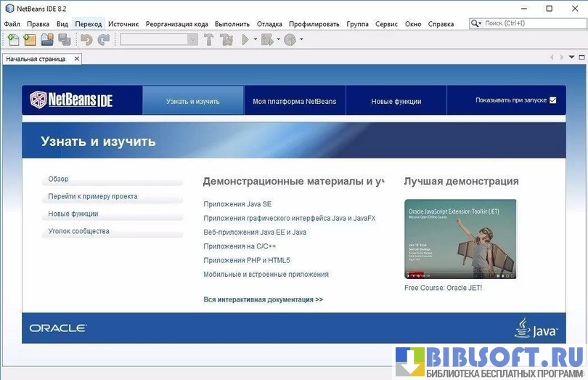Click the Debug Project toolbar icon
This screenshot has width=588, height=380.
266,40
